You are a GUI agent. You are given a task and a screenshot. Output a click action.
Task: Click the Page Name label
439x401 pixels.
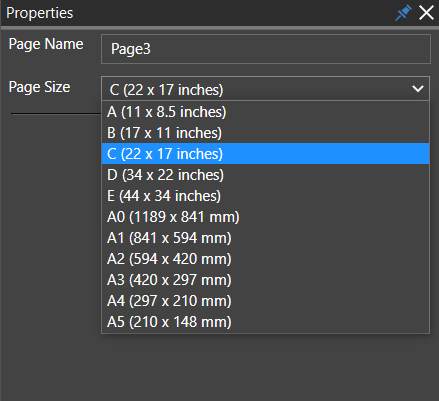(46, 44)
